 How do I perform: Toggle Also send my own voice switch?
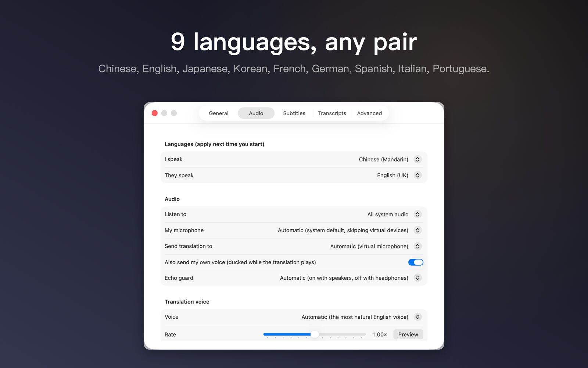416,262
